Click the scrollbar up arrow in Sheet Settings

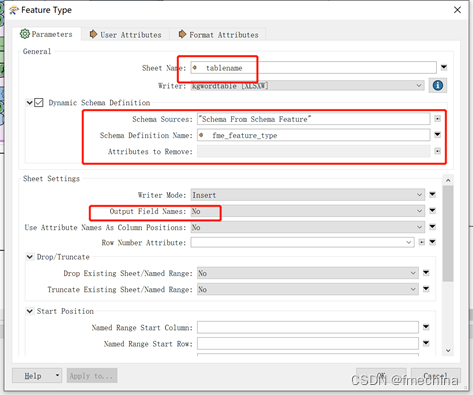click(448, 180)
